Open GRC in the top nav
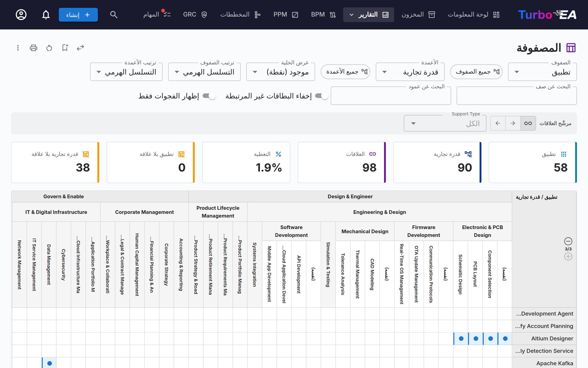This screenshot has width=588, height=368. [195, 14]
